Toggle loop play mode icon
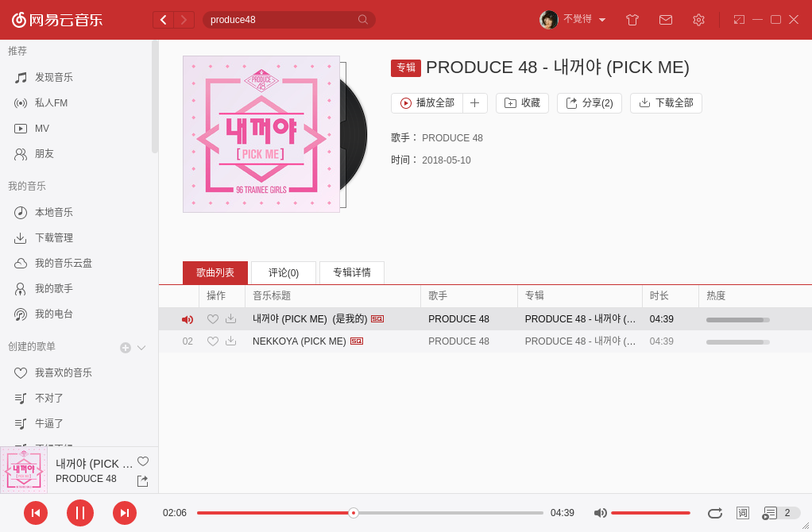Image resolution: width=812 pixels, height=532 pixels. point(715,513)
